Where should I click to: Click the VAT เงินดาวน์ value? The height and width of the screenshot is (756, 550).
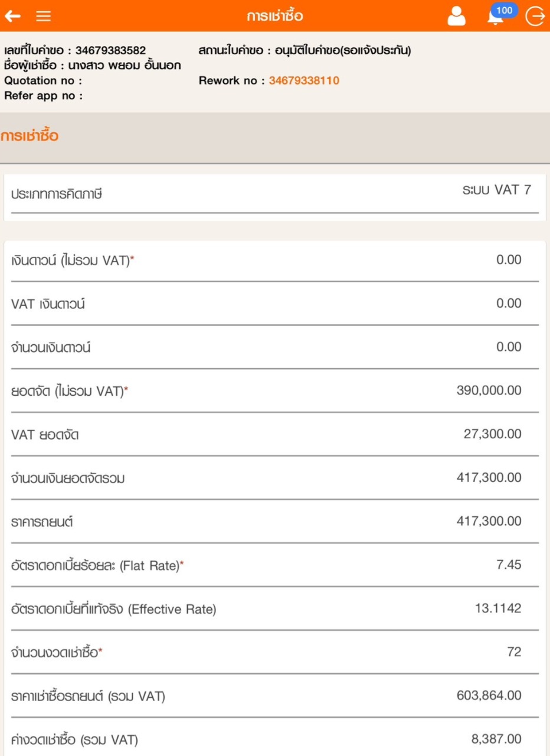(509, 304)
